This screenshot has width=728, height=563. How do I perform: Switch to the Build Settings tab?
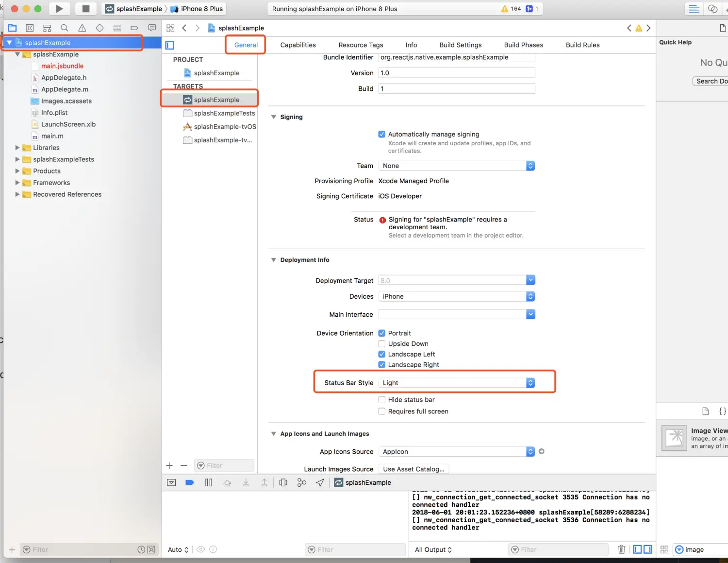click(x=460, y=45)
